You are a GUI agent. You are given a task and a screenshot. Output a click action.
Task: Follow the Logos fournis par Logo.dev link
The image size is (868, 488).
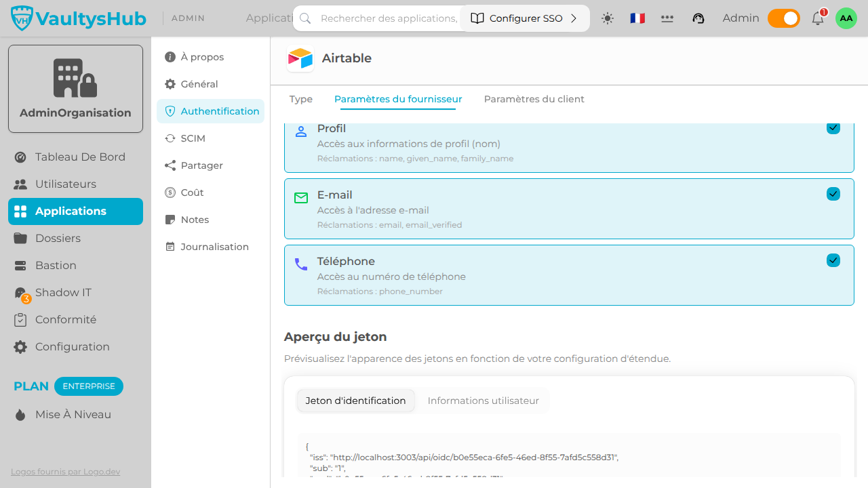66,472
